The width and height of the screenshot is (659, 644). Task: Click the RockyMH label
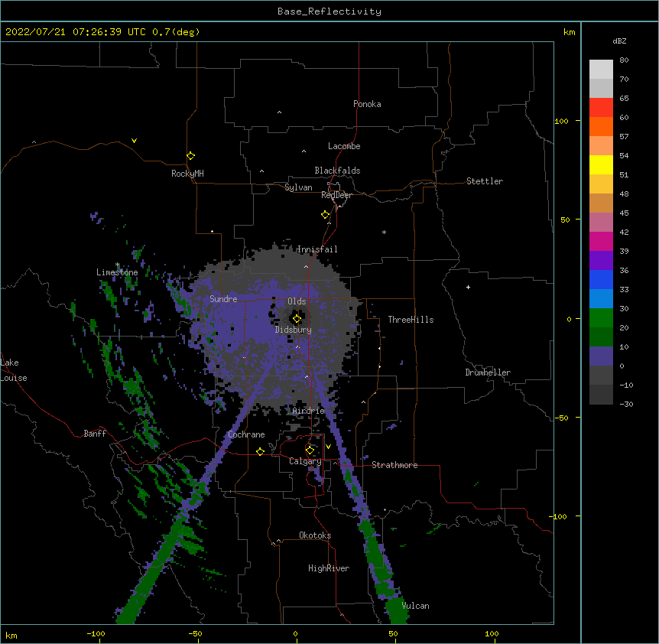(187, 174)
